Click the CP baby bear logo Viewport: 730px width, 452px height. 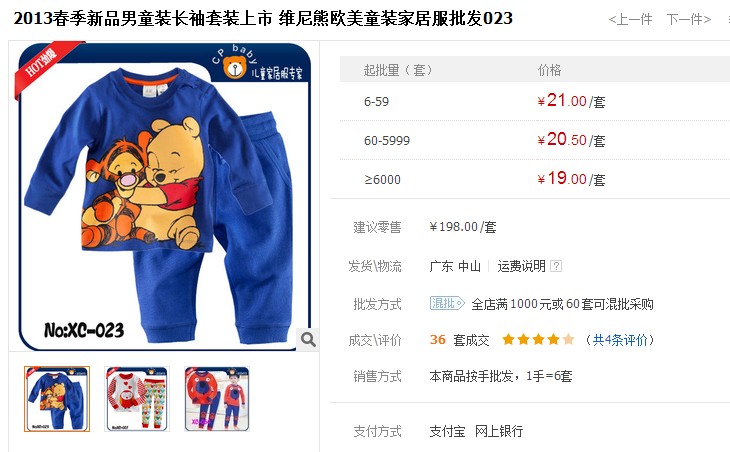pyautogui.click(x=234, y=67)
